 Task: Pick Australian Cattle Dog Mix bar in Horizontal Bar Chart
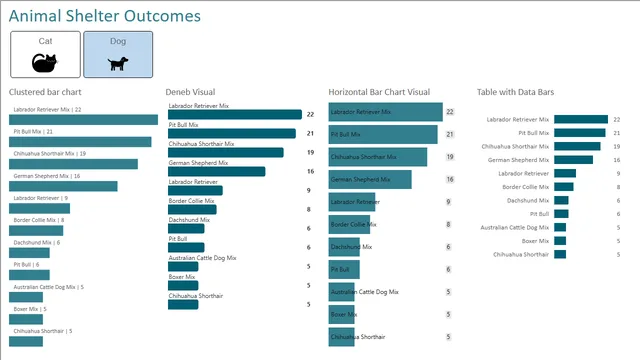click(341, 292)
